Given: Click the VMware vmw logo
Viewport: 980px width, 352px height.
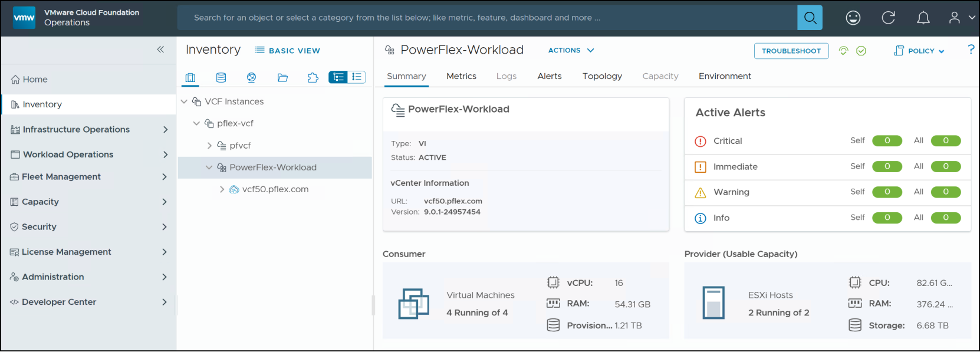Looking at the screenshot, I should click(x=24, y=18).
